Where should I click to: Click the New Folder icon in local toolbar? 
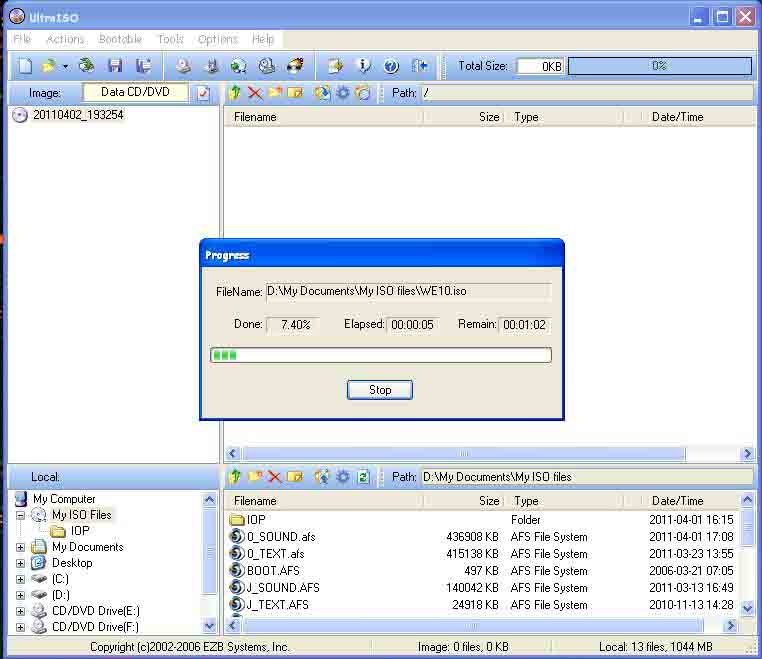(x=255, y=476)
